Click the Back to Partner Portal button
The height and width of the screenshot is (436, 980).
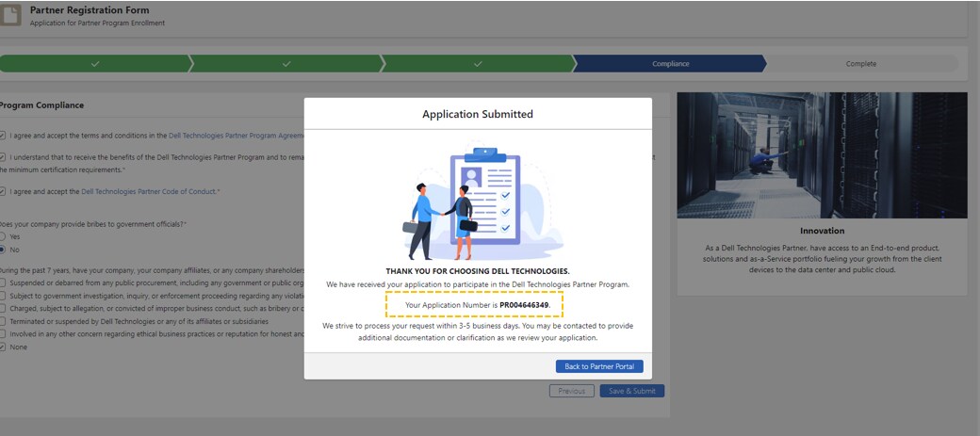click(x=599, y=366)
